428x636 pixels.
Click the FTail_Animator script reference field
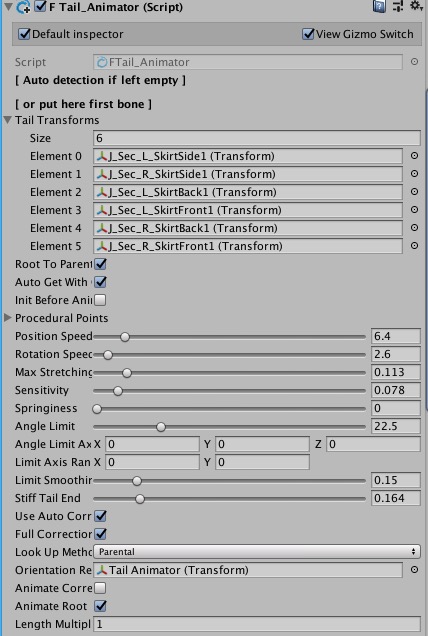(x=248, y=62)
